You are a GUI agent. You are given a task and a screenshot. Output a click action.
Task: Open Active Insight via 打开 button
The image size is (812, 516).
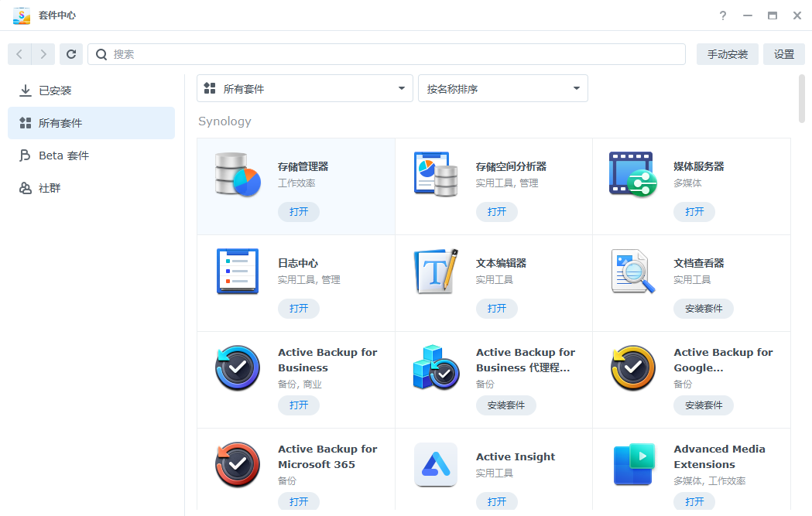(x=497, y=501)
